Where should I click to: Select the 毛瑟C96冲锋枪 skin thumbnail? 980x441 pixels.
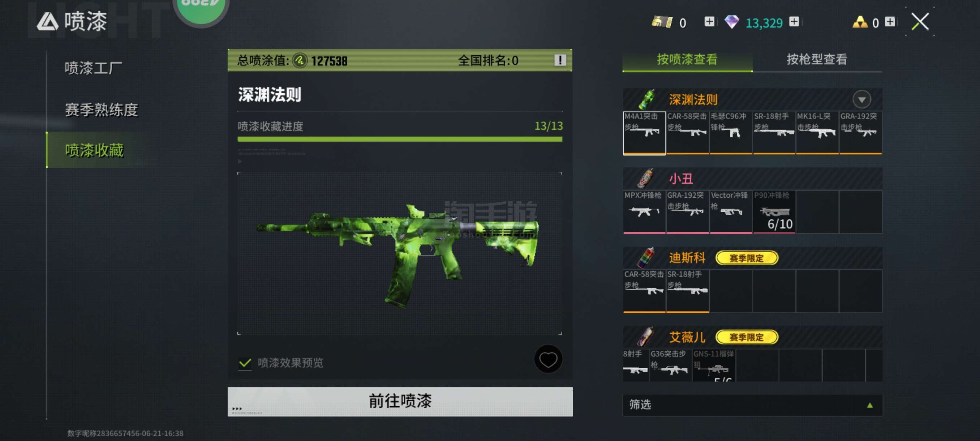click(x=730, y=133)
